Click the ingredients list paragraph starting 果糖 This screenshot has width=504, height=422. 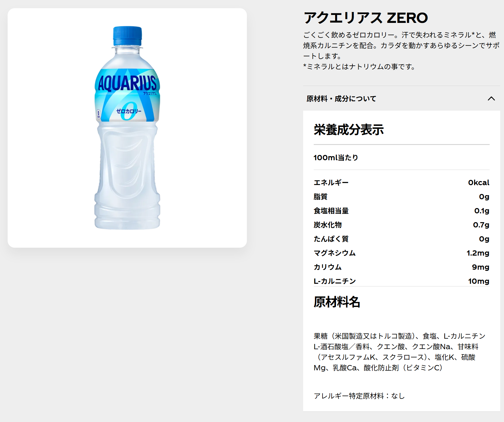coord(399,352)
